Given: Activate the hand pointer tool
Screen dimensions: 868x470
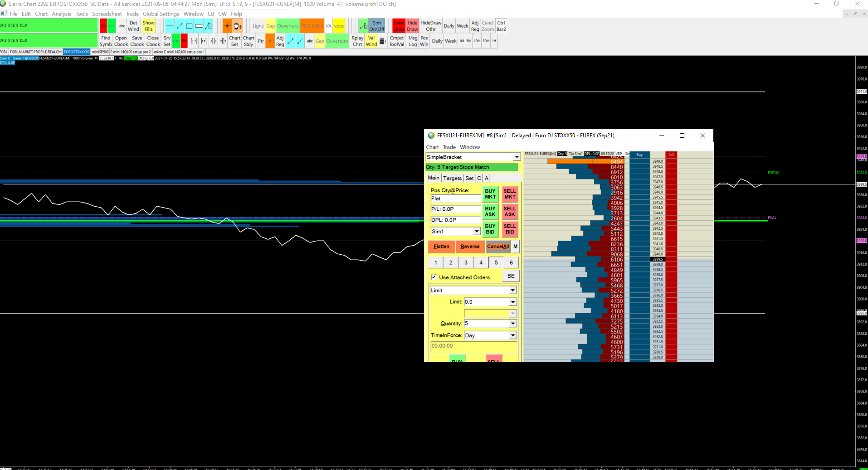Looking at the screenshot, I should pyautogui.click(x=238, y=26).
